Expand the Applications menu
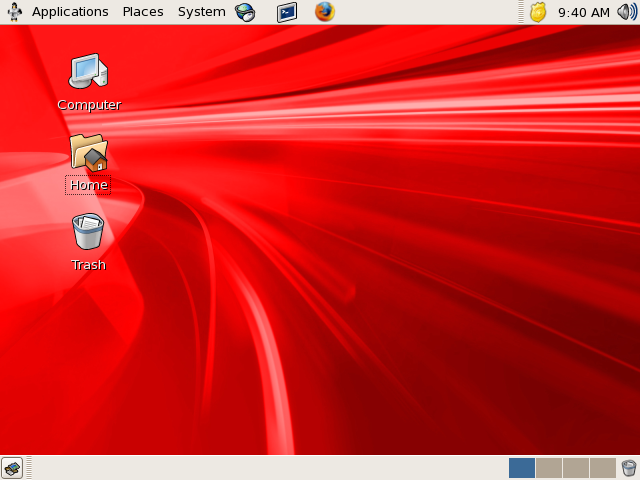 tap(70, 12)
